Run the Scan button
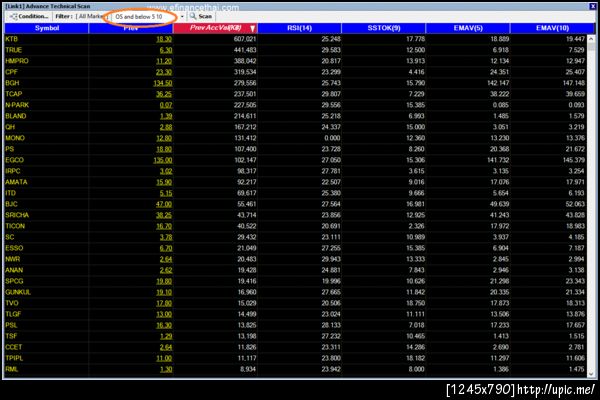600x400 pixels. (201, 16)
